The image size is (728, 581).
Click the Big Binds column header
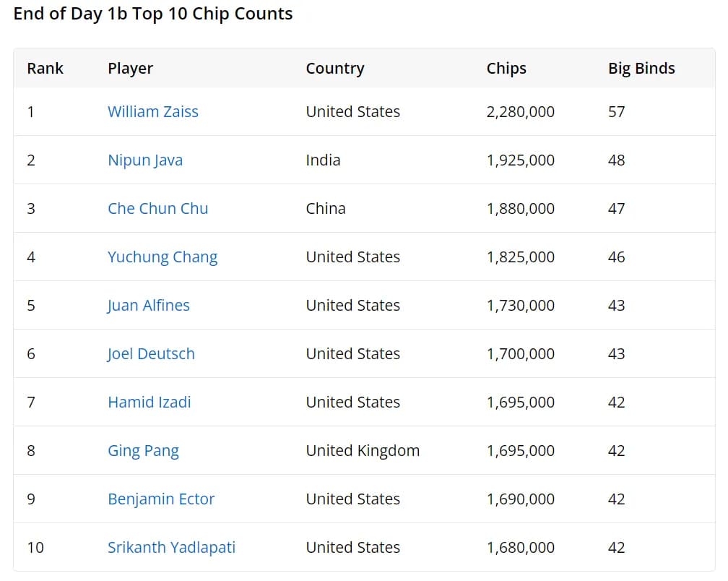(641, 69)
